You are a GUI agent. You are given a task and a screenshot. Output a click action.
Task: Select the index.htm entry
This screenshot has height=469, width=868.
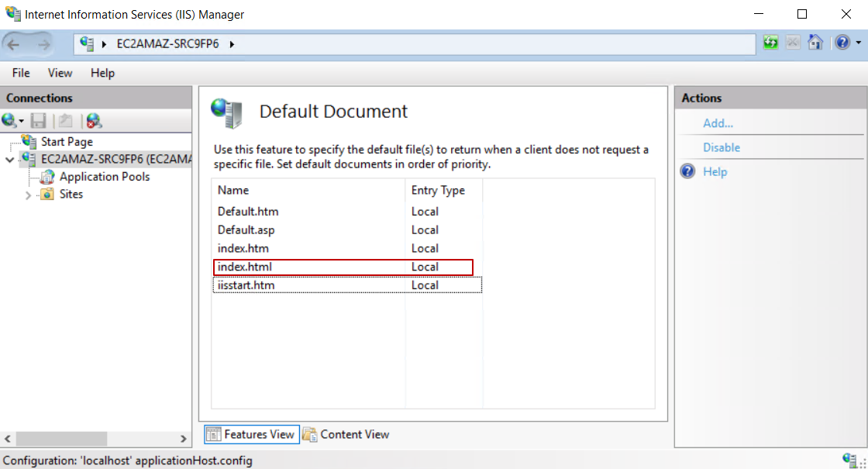(347, 249)
